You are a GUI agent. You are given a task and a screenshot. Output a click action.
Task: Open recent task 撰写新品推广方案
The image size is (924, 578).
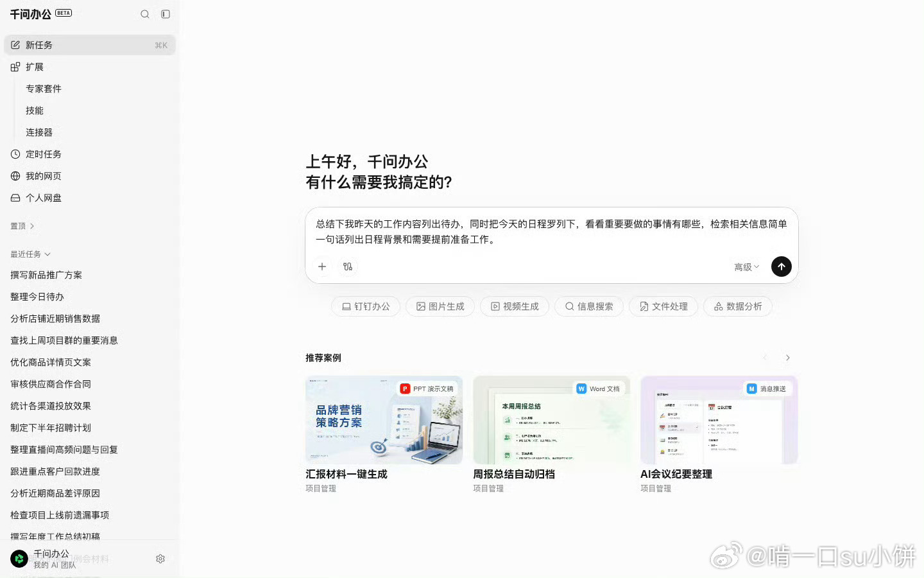(46, 275)
